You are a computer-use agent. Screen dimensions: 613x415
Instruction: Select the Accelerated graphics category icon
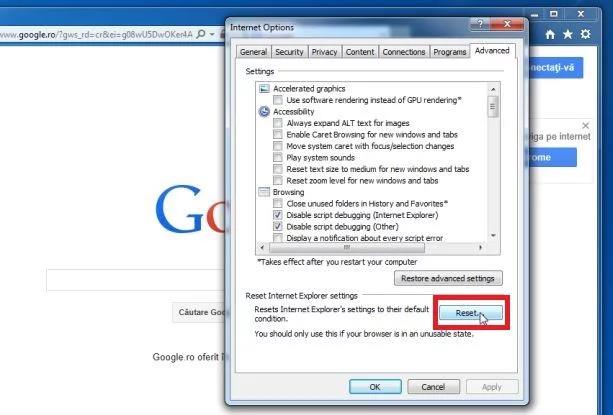(x=264, y=89)
